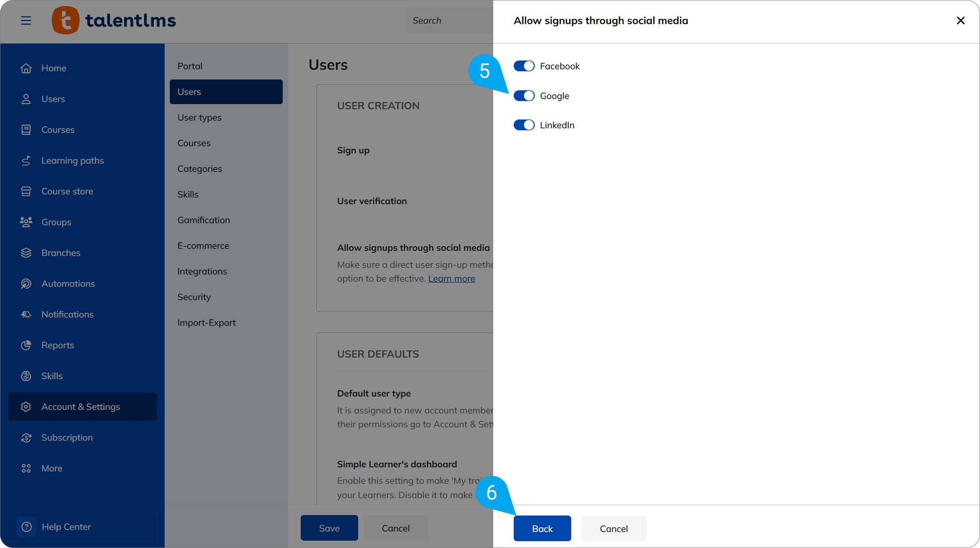Click the Courses icon in main sidebar
980x548 pixels.
[x=26, y=130]
